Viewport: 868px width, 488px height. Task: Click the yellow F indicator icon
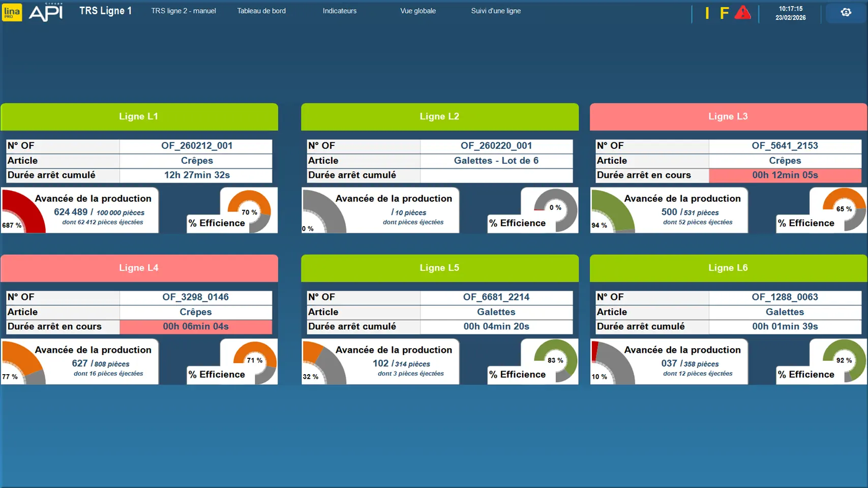724,13
